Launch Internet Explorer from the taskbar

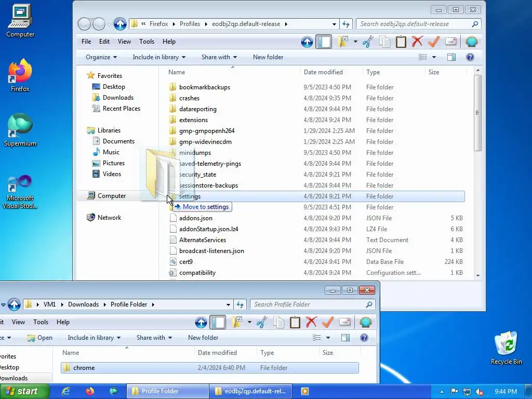[x=66, y=391]
